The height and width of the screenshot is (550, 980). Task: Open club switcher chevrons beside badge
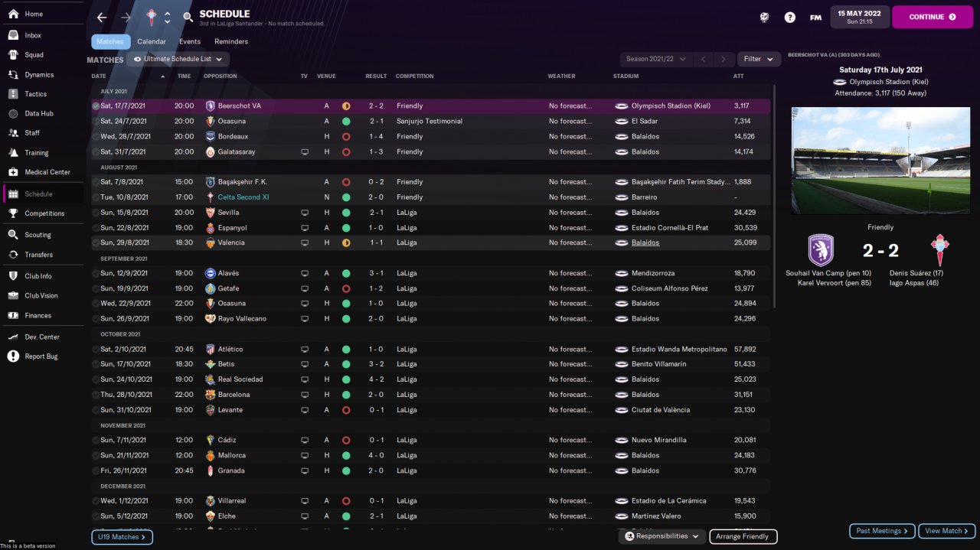[168, 17]
